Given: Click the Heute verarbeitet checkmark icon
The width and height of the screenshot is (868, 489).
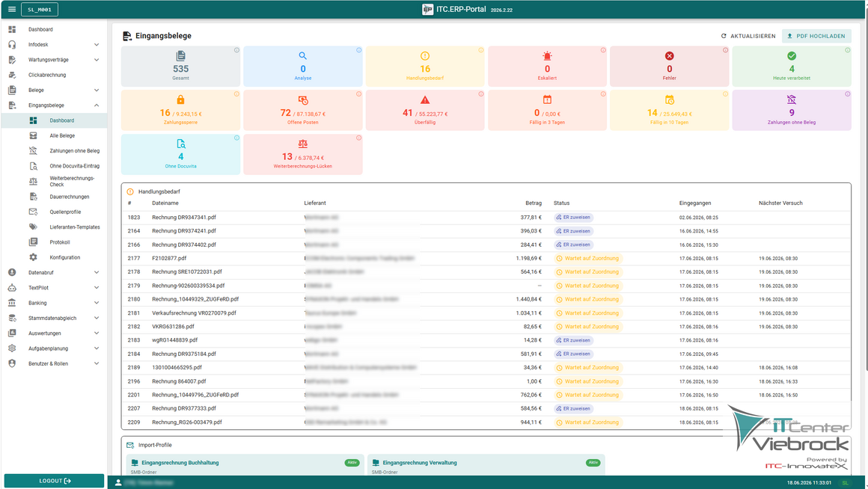Looking at the screenshot, I should click(792, 56).
